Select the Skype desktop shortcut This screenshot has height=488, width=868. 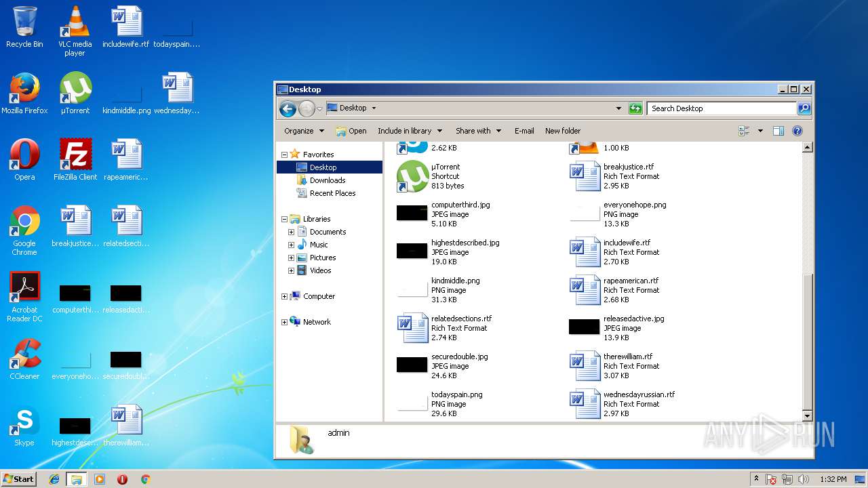point(24,426)
